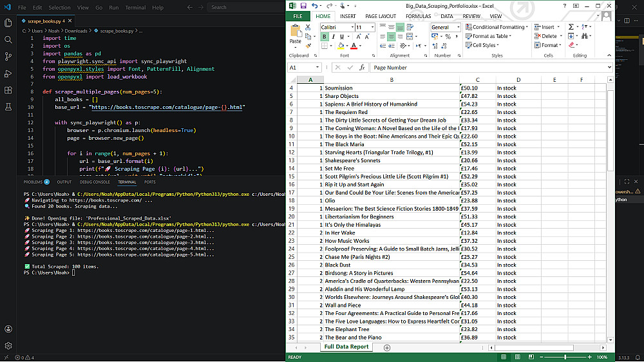
Task: Open the red font color swatch
Action: coord(354,46)
